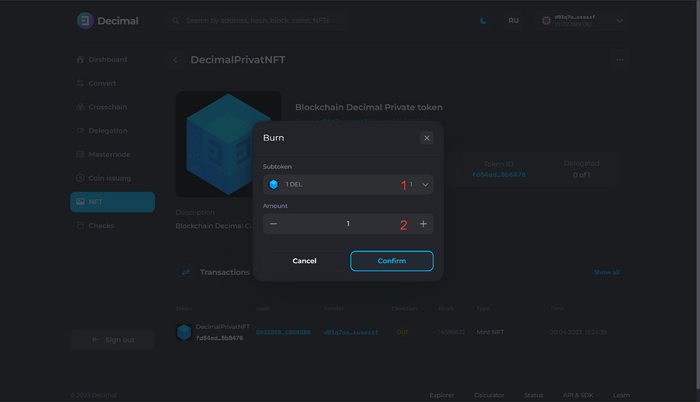Open Learn footer link

[x=621, y=395]
